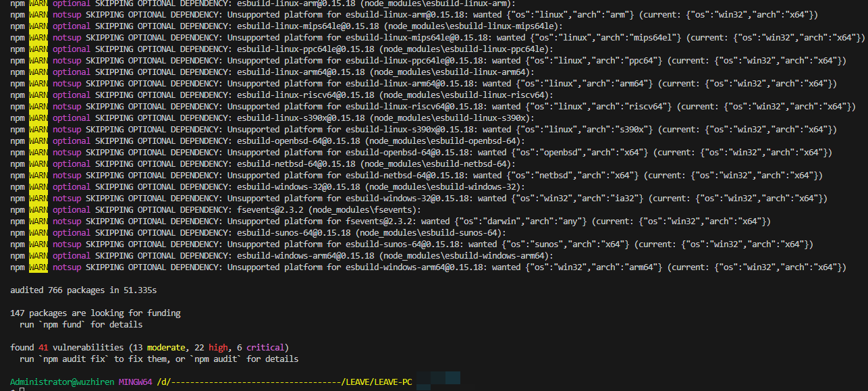Click the purple 'critical' severity word
Screen dimensions: 868x391
pyautogui.click(x=267, y=348)
